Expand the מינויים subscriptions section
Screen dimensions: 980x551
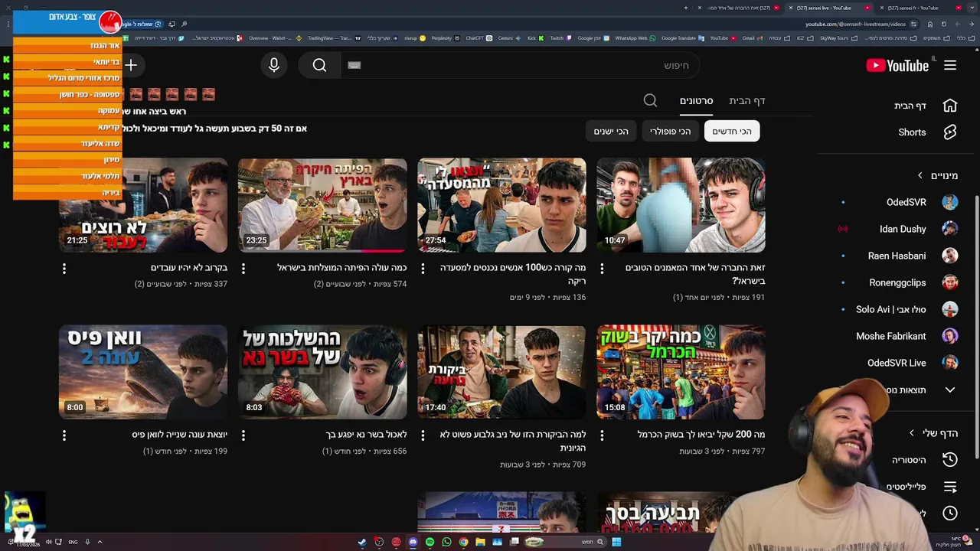(920, 175)
